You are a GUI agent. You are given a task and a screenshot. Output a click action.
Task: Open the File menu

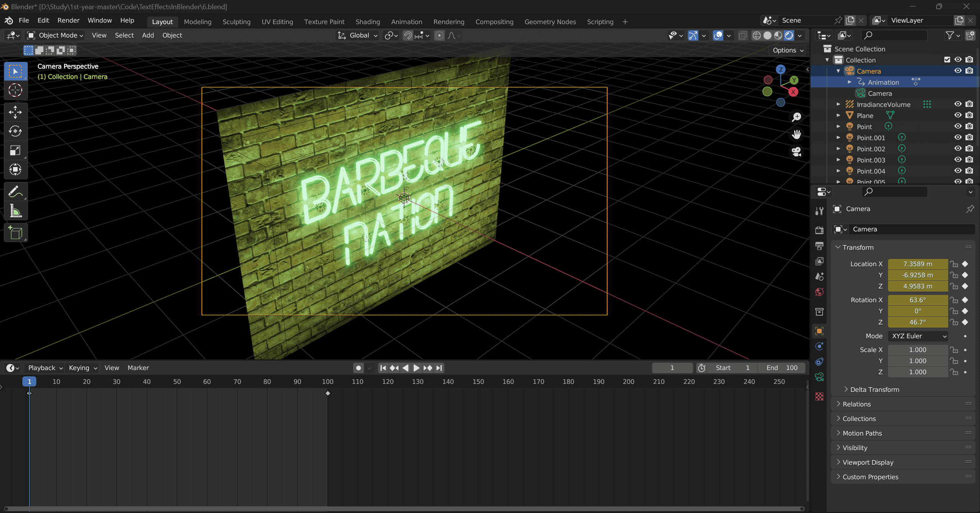pyautogui.click(x=24, y=21)
